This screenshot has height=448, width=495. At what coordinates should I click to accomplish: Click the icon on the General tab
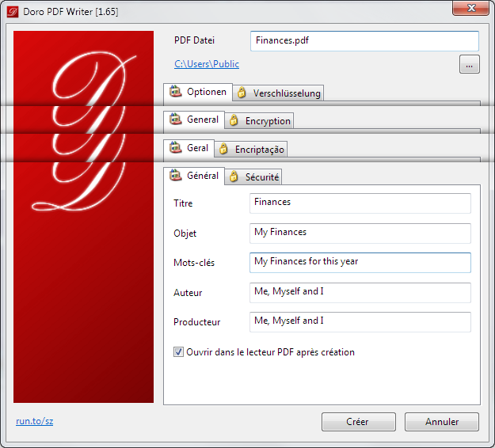[176, 119]
